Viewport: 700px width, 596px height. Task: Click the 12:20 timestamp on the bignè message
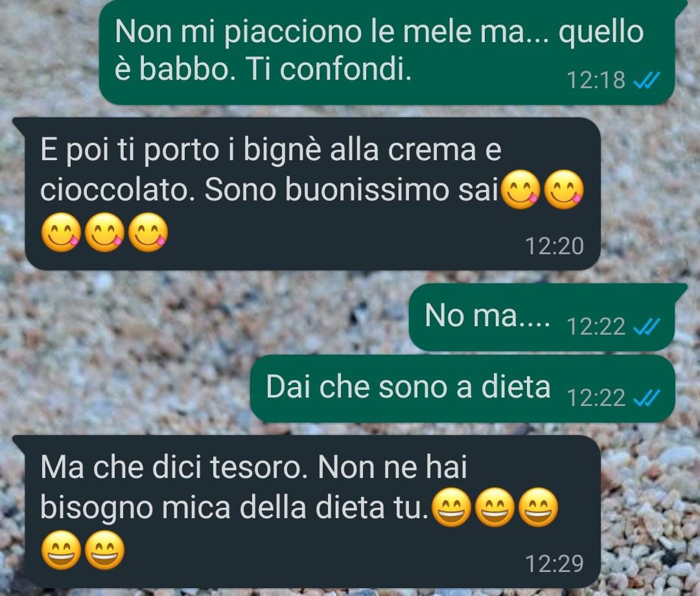click(x=554, y=246)
